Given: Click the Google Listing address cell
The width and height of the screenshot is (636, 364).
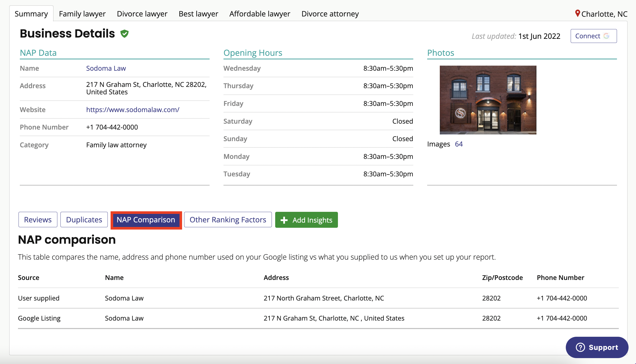Looking at the screenshot, I should (334, 318).
